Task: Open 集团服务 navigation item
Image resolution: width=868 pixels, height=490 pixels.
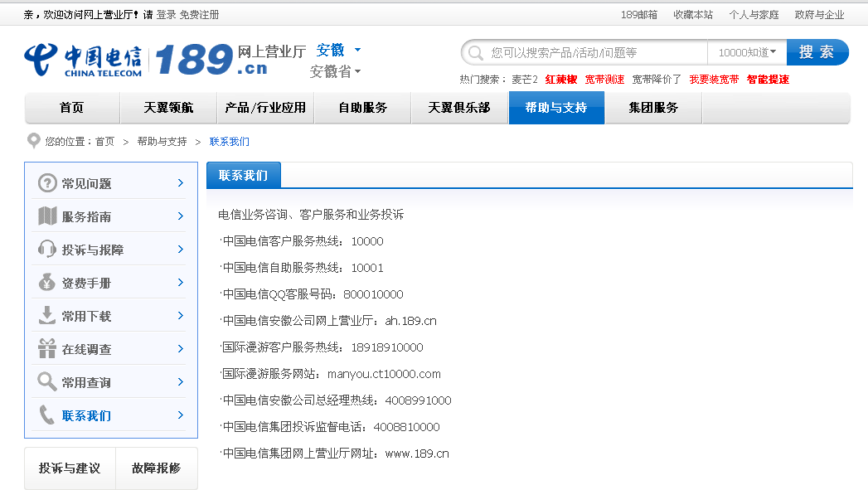Action: coord(653,108)
